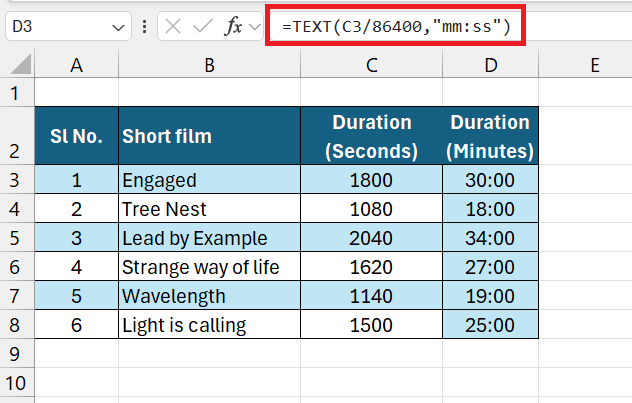Select column D header

[x=491, y=64]
